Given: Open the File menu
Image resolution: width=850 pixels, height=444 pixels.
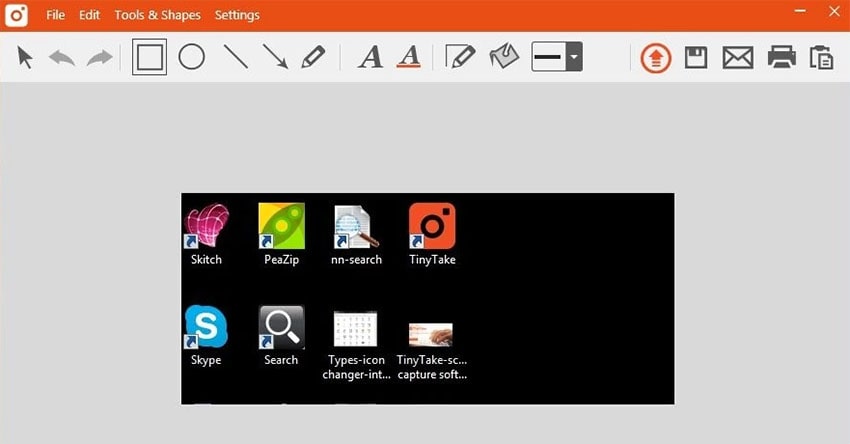Looking at the screenshot, I should [x=55, y=15].
